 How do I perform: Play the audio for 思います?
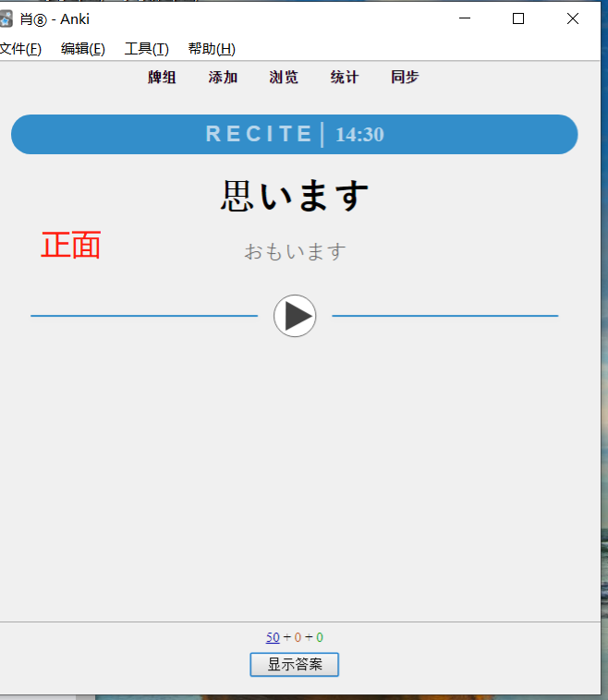click(295, 316)
